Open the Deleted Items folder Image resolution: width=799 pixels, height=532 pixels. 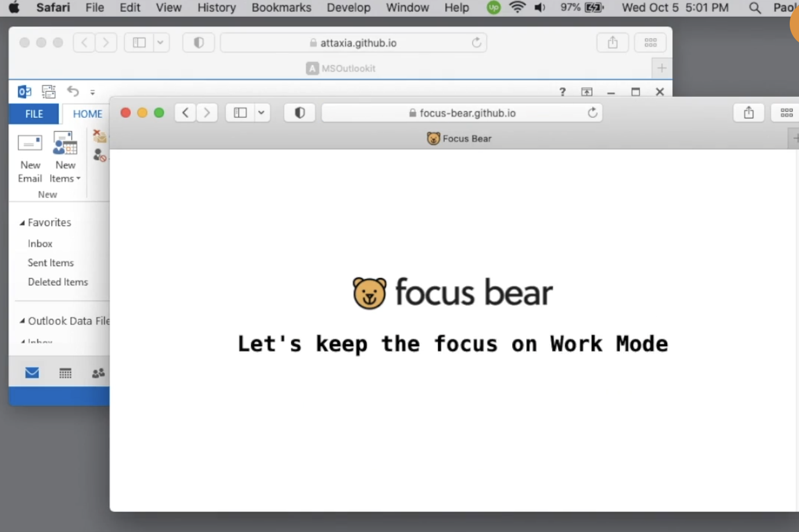pyautogui.click(x=57, y=282)
